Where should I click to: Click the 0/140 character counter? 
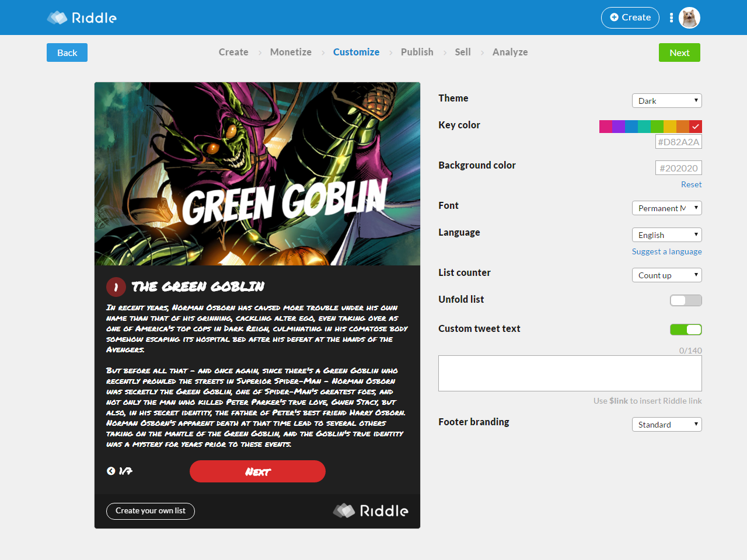point(690,351)
